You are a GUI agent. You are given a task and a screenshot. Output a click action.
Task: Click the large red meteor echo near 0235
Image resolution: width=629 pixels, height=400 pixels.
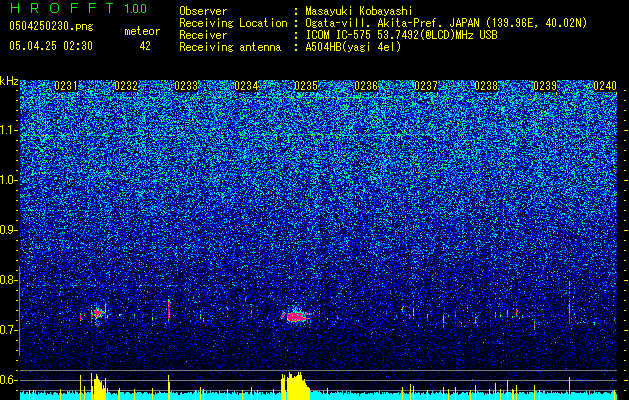(296, 316)
